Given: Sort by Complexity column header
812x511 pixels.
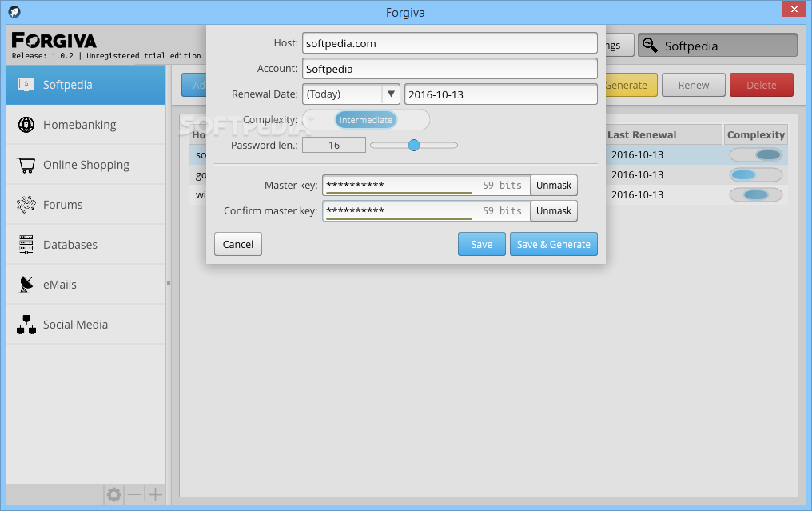Looking at the screenshot, I should pos(755,134).
